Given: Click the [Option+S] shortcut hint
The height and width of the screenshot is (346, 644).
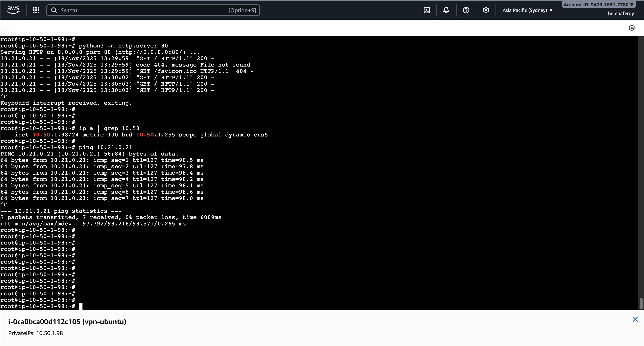Looking at the screenshot, I should click(x=242, y=10).
